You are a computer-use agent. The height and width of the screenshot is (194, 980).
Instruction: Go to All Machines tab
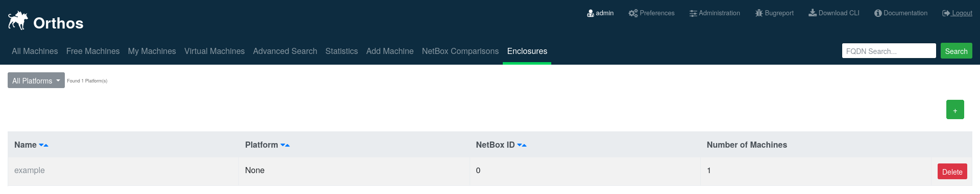35,51
